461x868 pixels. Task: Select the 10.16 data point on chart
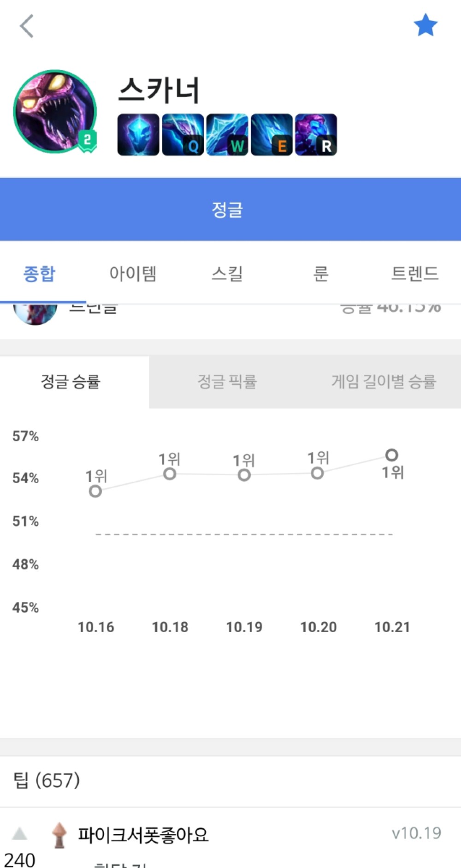(x=95, y=491)
